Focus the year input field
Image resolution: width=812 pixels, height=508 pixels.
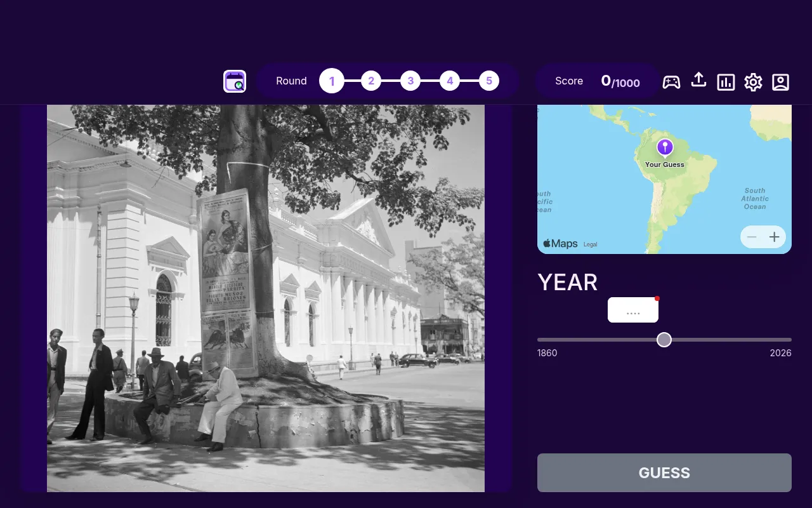pos(633,310)
